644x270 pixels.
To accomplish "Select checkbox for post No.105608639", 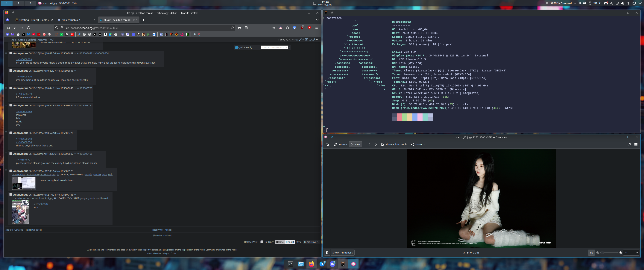I will tap(11, 53).
